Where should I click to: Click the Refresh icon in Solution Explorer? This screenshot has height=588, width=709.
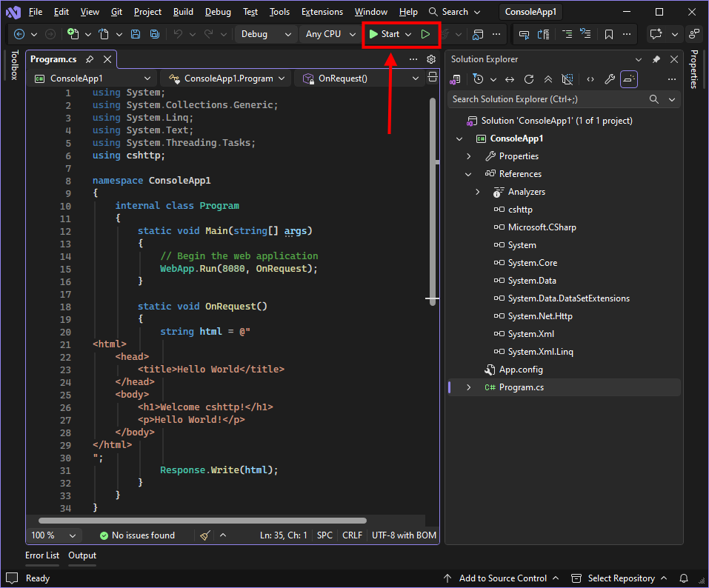point(528,79)
